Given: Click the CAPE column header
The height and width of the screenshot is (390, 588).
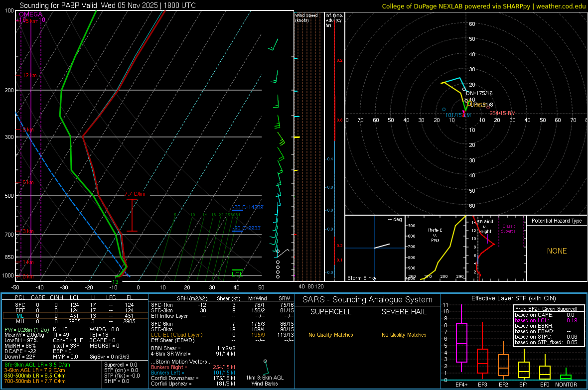Looking at the screenshot, I should point(38,297).
